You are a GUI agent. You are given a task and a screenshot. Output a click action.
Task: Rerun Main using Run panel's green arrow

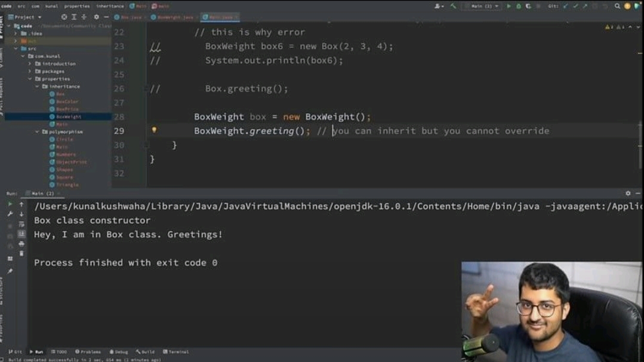click(x=10, y=204)
